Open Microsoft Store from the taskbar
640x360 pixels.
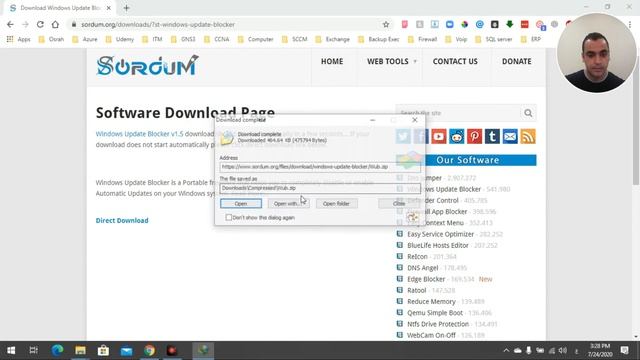(x=103, y=350)
